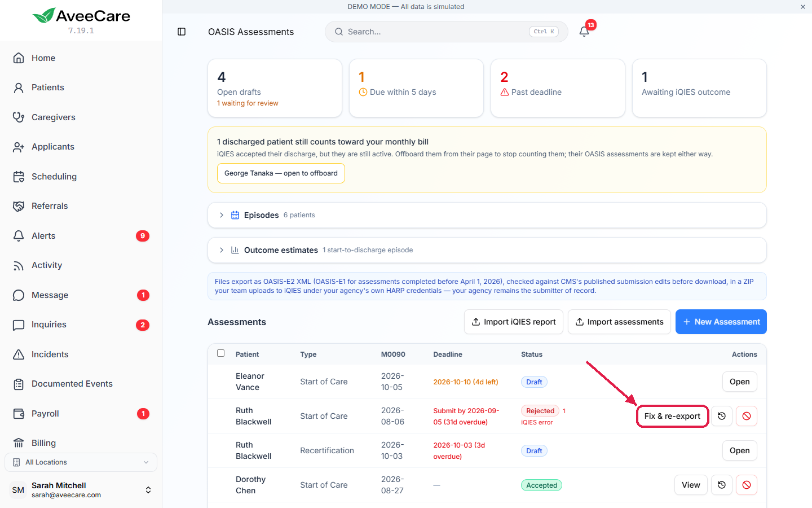View the Activity feed
The image size is (812, 508).
click(x=81, y=265)
